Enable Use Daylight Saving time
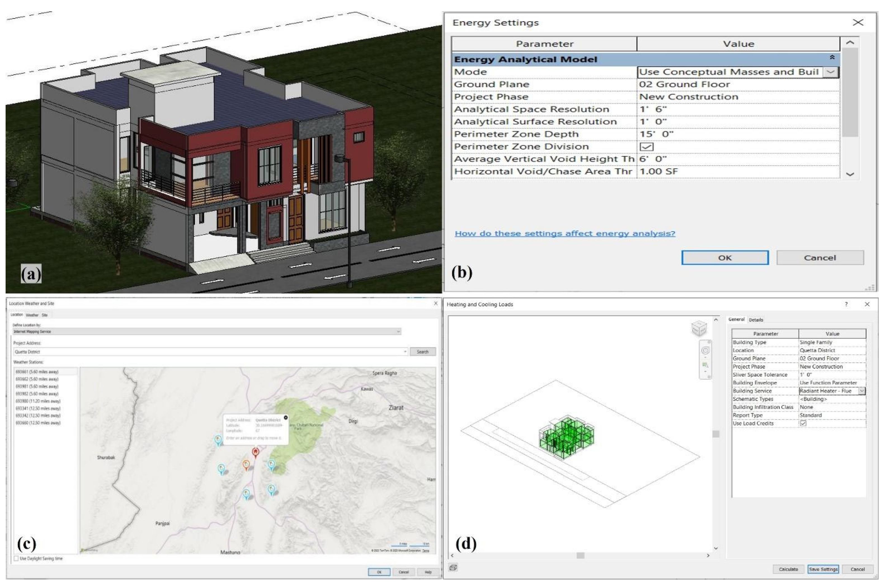Viewport: 883px width, 588px height. 16,558
